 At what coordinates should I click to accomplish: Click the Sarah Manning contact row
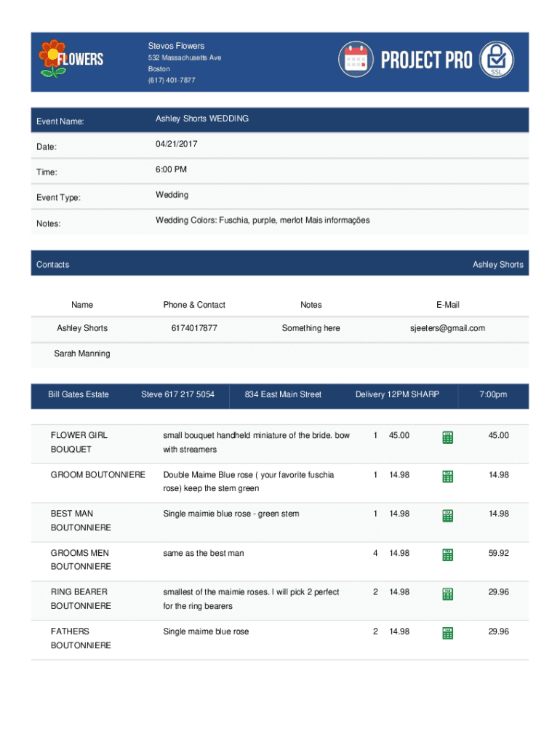click(x=280, y=354)
